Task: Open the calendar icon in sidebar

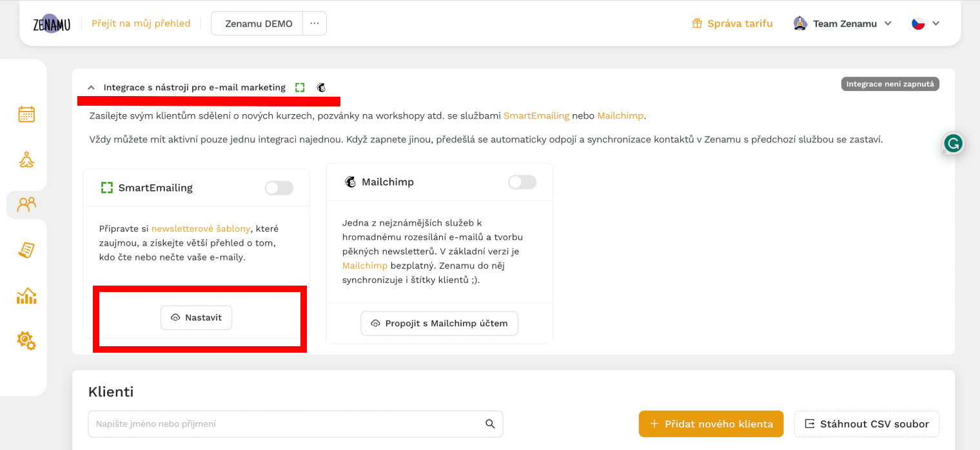Action: click(26, 114)
